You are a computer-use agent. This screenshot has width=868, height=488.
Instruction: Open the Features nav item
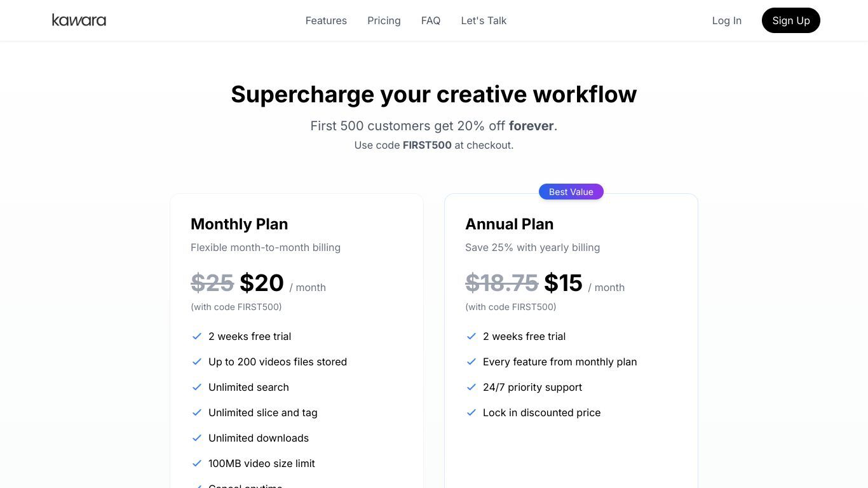click(x=326, y=20)
